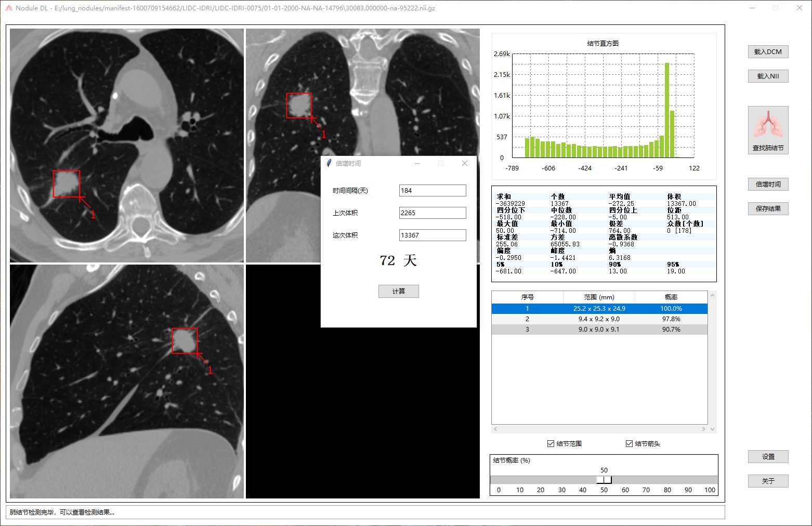This screenshot has height=526, width=812.
Task: Click the status bar detection complete message
Action: [x=62, y=512]
